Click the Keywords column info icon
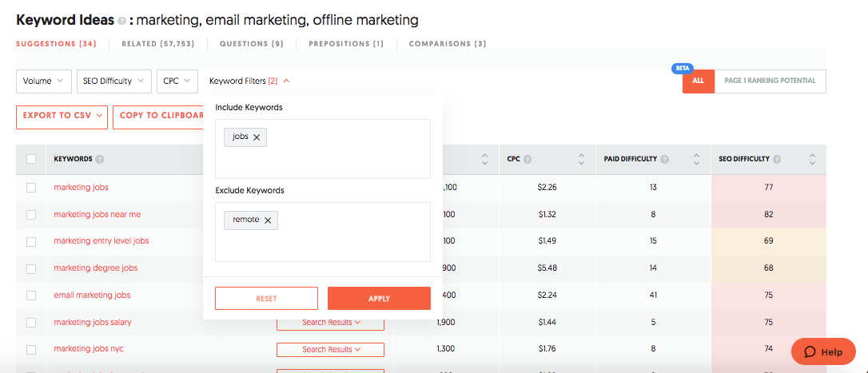The height and width of the screenshot is (373, 868). tap(100, 159)
